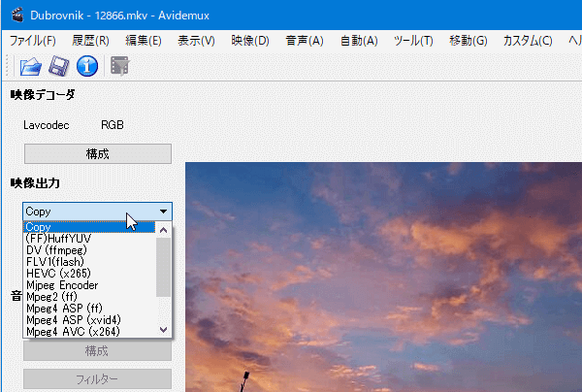Select Mjpeg Encoder codec option

tap(89, 285)
